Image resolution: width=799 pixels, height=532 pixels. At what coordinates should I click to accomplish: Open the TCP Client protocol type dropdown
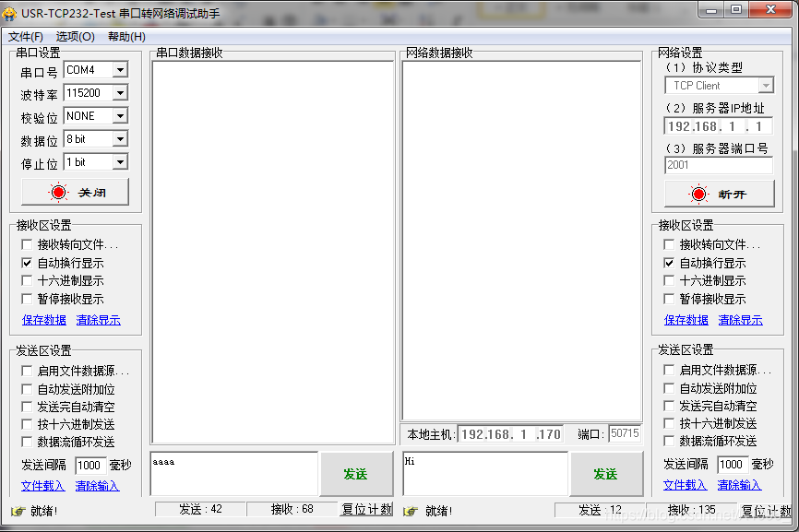(x=766, y=86)
